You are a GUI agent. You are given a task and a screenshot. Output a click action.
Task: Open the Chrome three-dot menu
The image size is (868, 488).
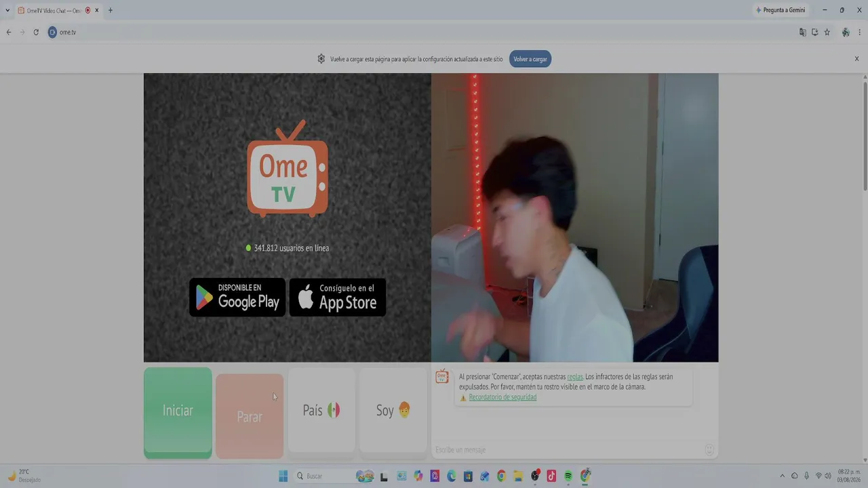pyautogui.click(x=860, y=32)
